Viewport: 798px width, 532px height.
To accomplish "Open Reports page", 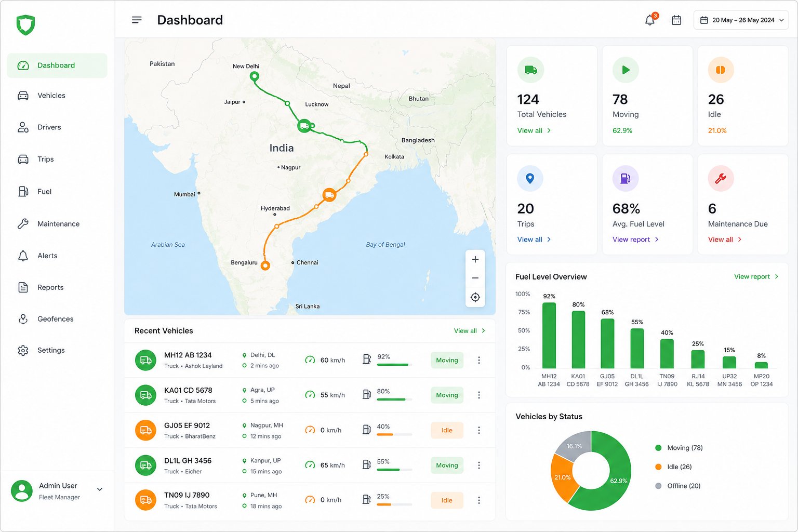I will [57, 287].
